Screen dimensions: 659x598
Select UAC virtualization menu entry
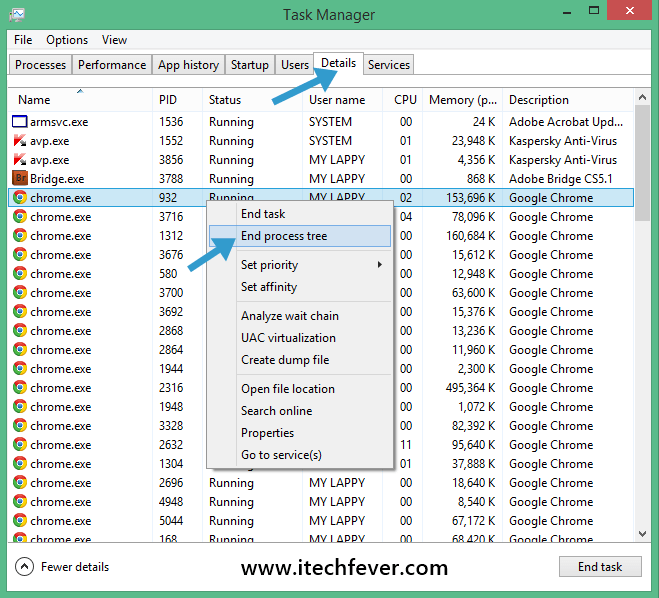click(x=300, y=338)
